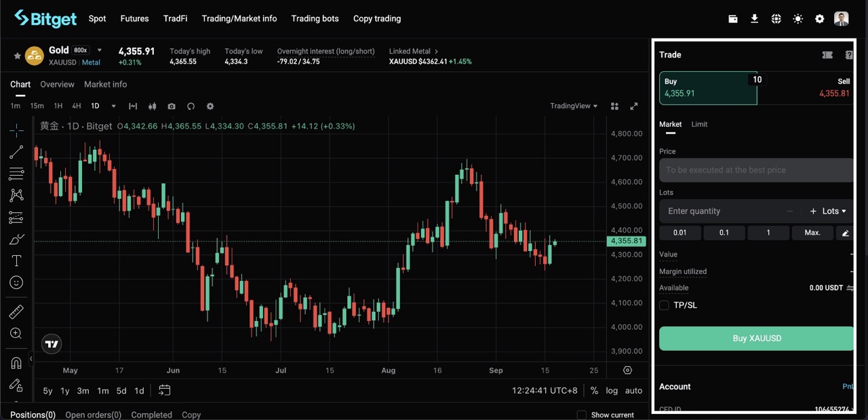This screenshot has height=420, width=868.
Task: Click the Bitget logo
Action: tap(45, 18)
